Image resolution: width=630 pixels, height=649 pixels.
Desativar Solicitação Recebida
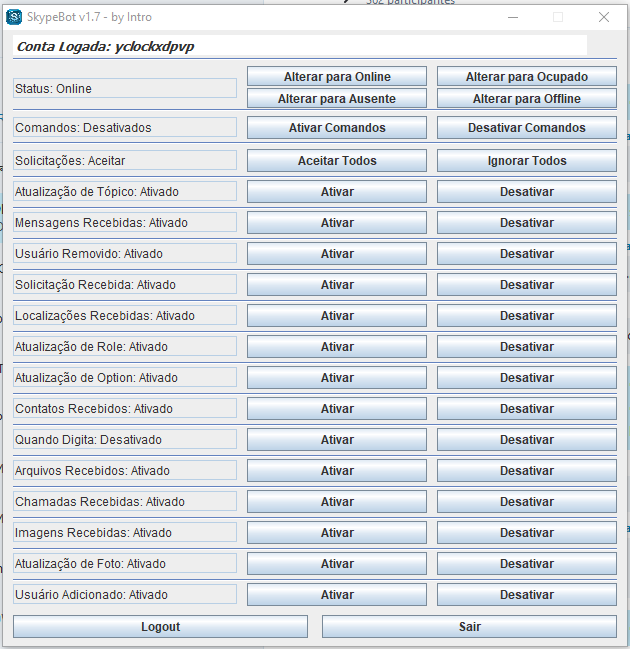click(527, 285)
